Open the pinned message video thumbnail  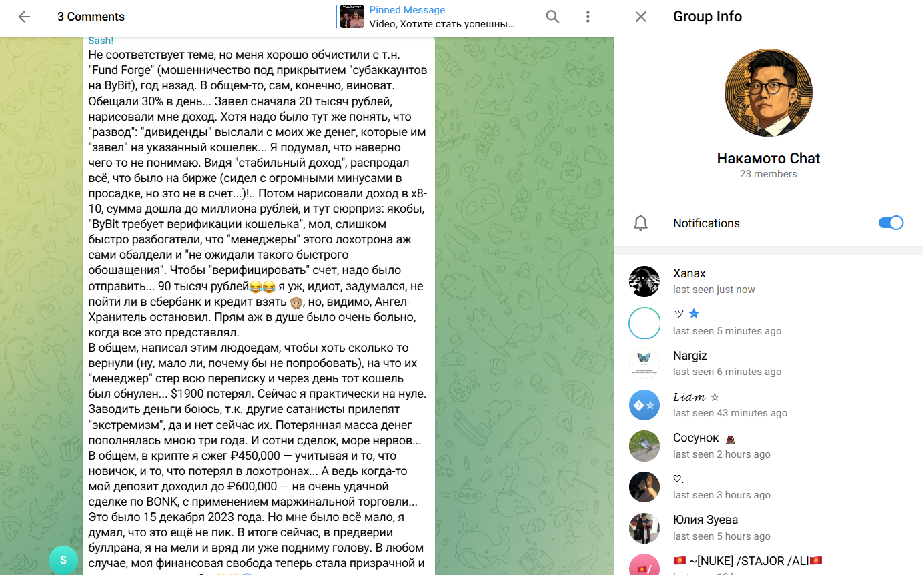point(352,17)
